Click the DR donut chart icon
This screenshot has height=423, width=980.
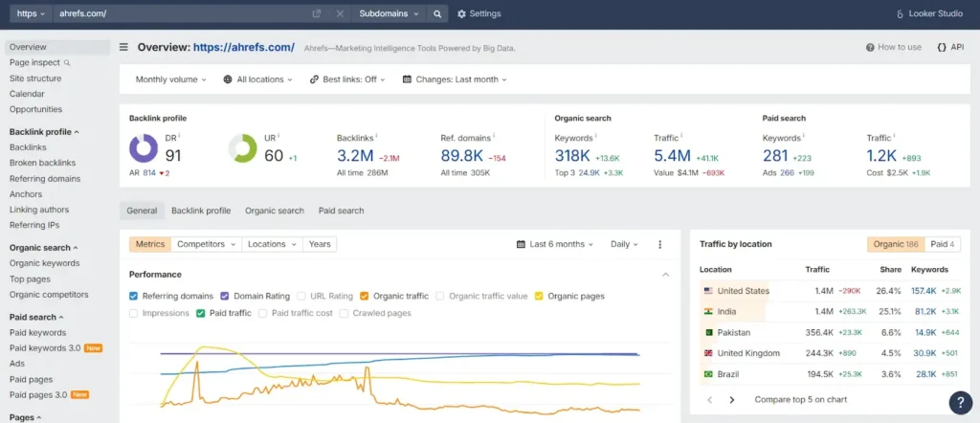point(144,148)
